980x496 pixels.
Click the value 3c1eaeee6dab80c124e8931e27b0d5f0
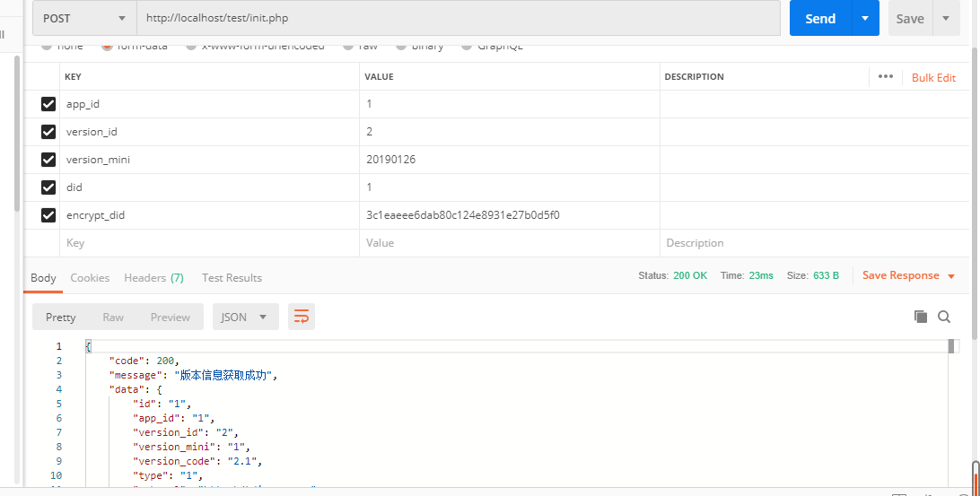(x=463, y=215)
